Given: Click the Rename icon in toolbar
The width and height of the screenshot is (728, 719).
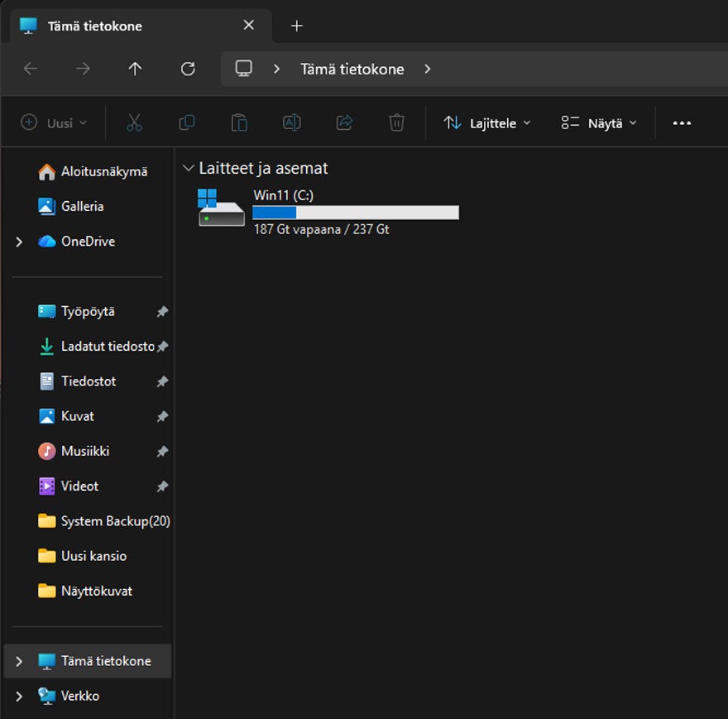Looking at the screenshot, I should point(292,123).
